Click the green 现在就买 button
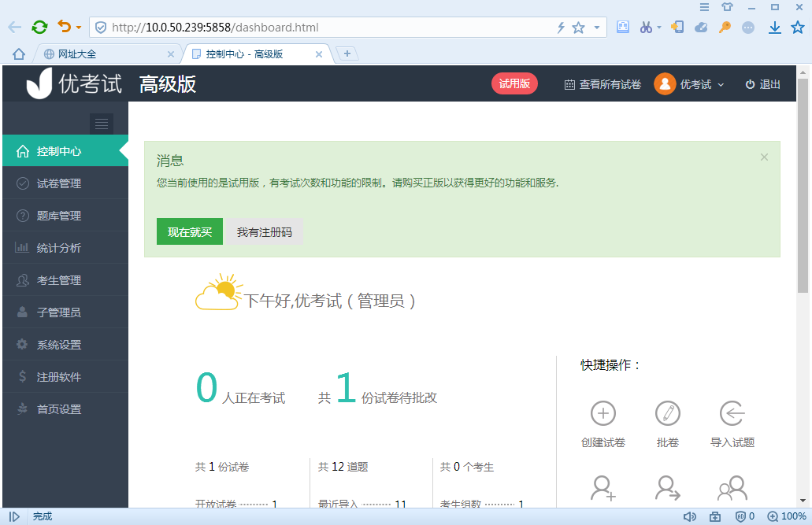The width and height of the screenshot is (812, 525). tap(190, 231)
